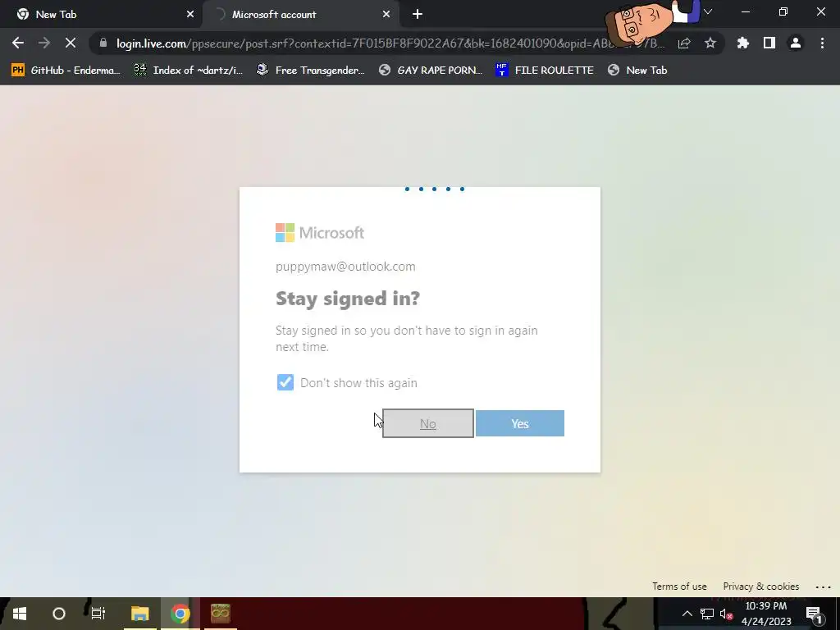
Task: Open the Index of ~dartz bookmark
Action: (188, 71)
